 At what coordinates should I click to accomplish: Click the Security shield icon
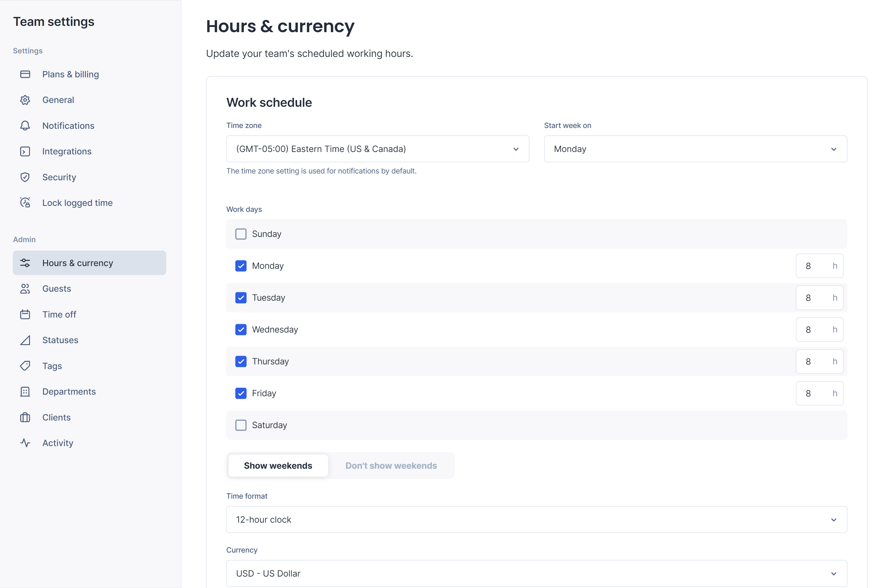[25, 177]
